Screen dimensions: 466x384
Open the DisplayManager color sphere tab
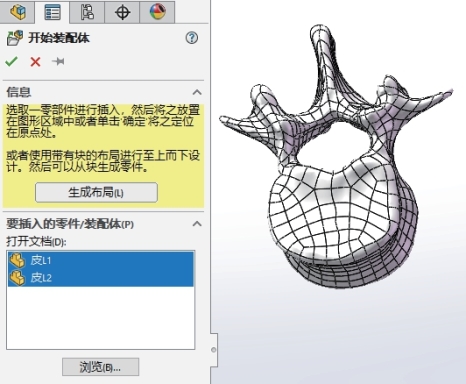[157, 12]
